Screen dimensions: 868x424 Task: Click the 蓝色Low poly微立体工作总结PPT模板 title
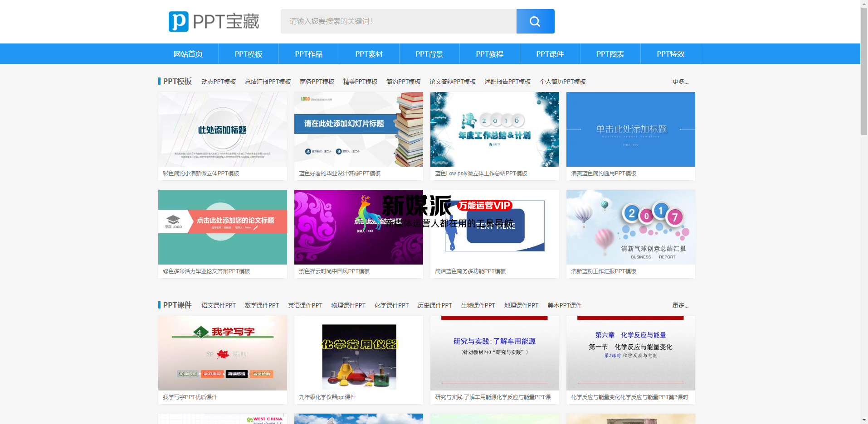481,173
